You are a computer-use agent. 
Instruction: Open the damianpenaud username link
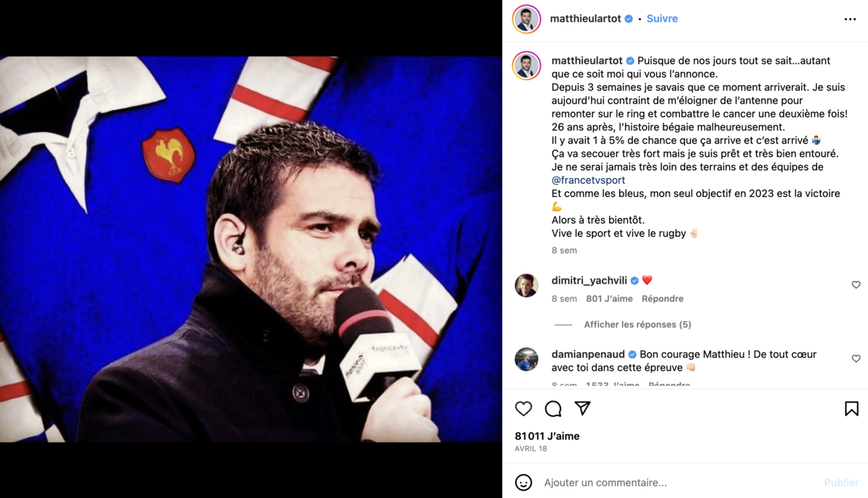[587, 355]
